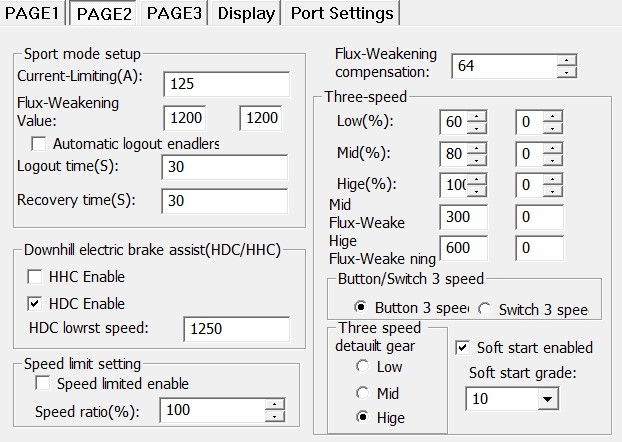This screenshot has height=442, width=622.
Task: Go to Port Settings tab
Action: click(x=341, y=14)
